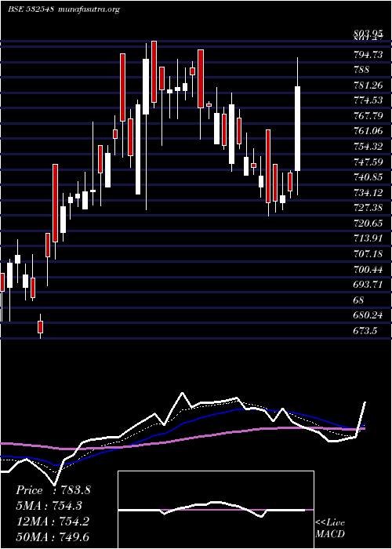392x549 pixels.
Task: Click the BSE 532548 ticker label
Action: pos(31,9)
